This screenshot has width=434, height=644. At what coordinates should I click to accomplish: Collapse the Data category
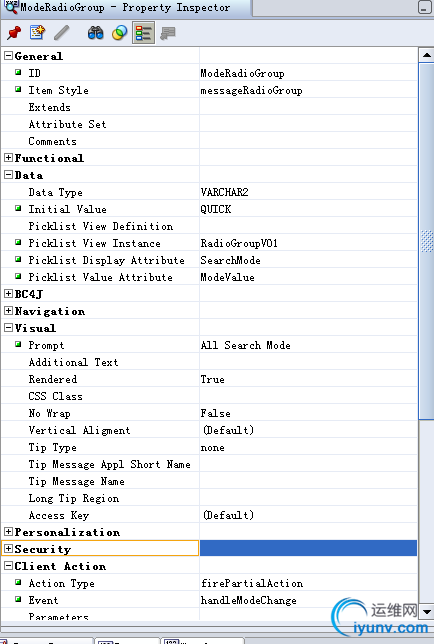click(8, 175)
